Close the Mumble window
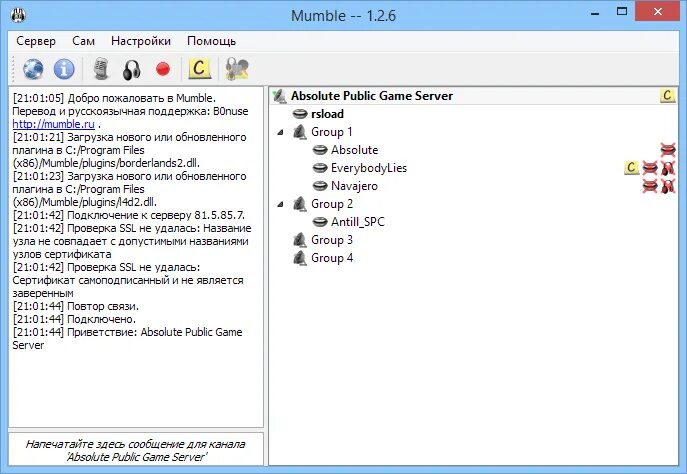Image resolution: width=687 pixels, height=474 pixels. [658, 12]
